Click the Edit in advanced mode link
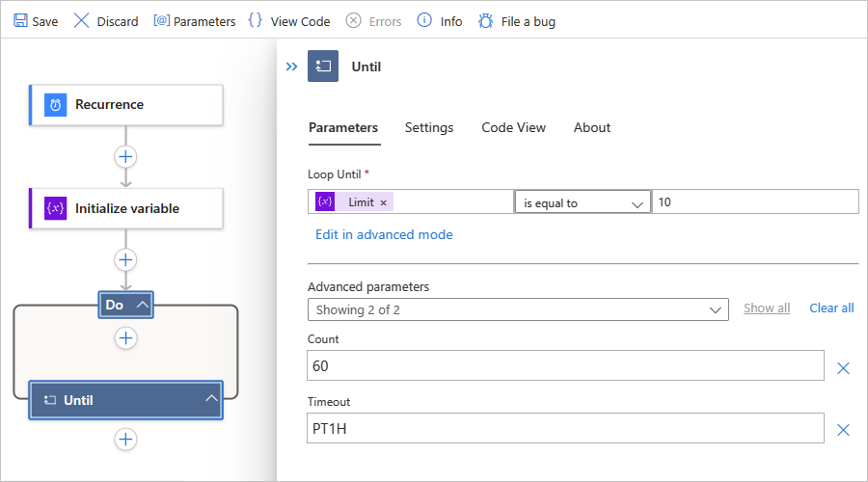 tap(384, 234)
